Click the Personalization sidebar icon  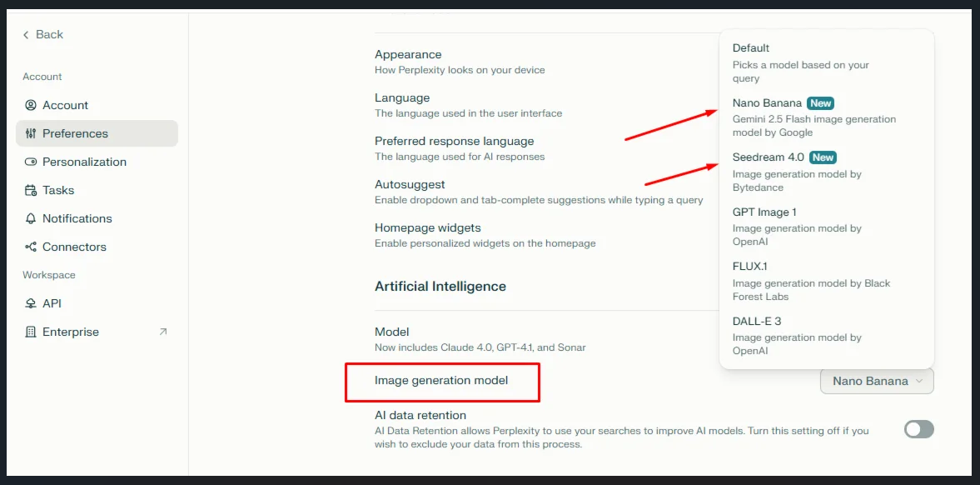tap(31, 162)
